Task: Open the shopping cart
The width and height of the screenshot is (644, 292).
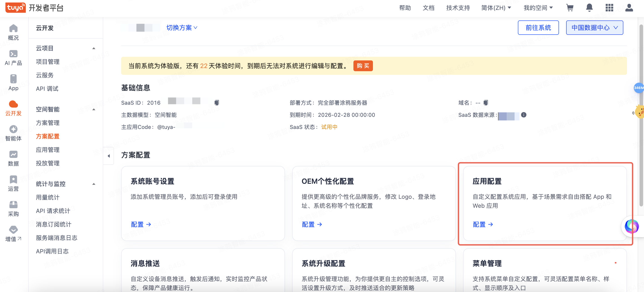Action: coord(570,8)
